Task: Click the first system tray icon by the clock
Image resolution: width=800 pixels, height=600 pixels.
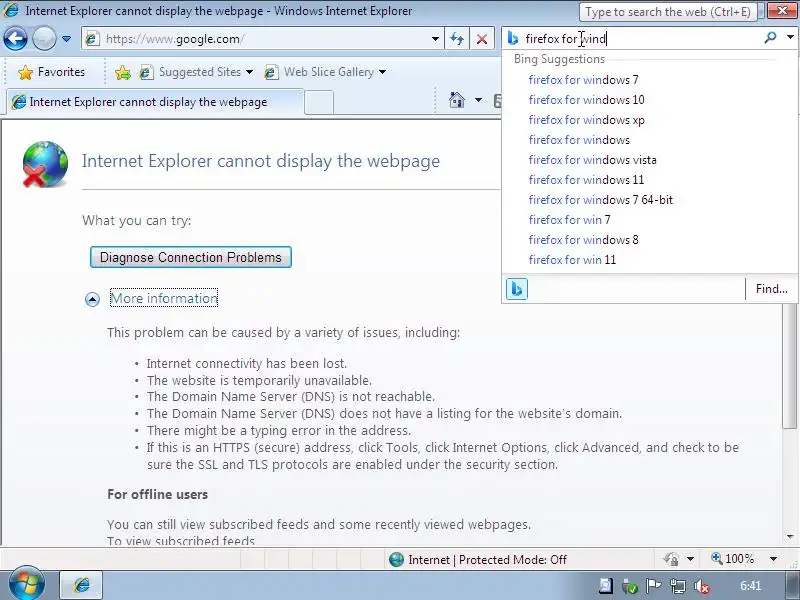Action: point(606,586)
